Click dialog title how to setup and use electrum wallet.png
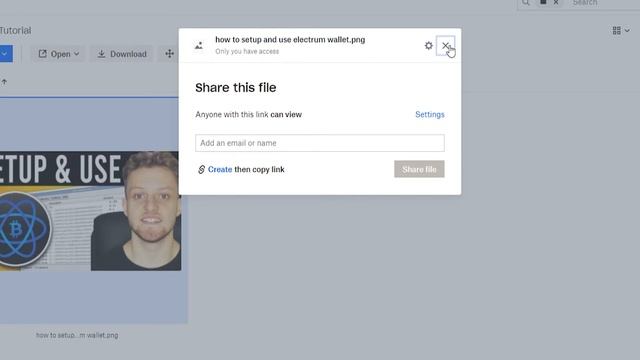 [290, 40]
